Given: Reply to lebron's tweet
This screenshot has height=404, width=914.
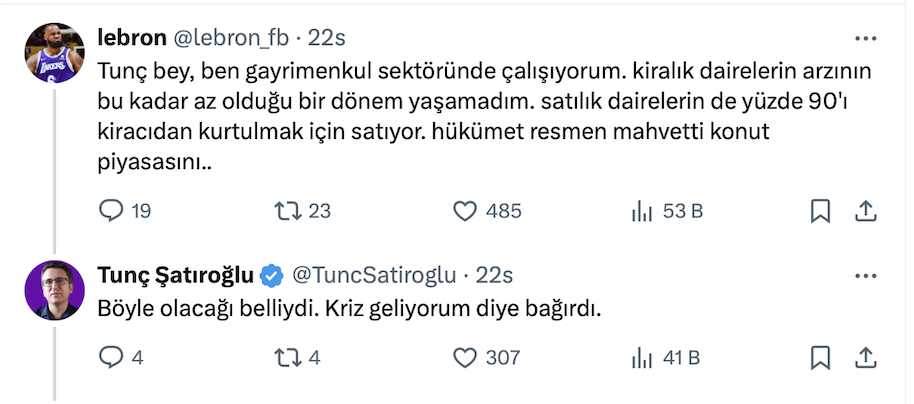Looking at the screenshot, I should tap(112, 211).
